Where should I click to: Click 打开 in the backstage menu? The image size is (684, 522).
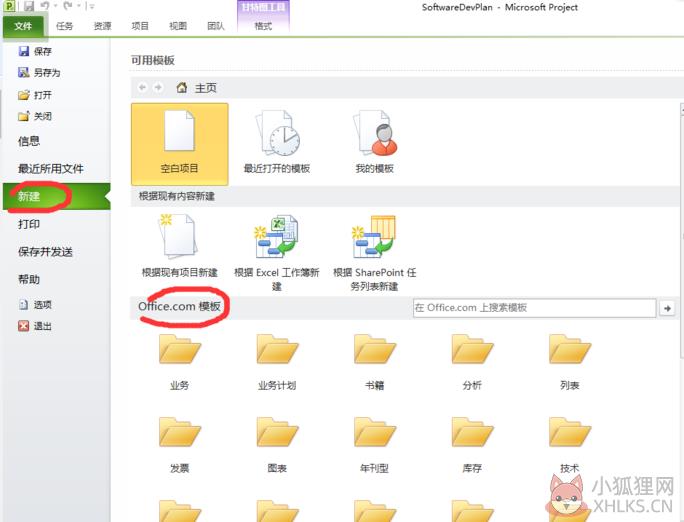click(x=35, y=95)
